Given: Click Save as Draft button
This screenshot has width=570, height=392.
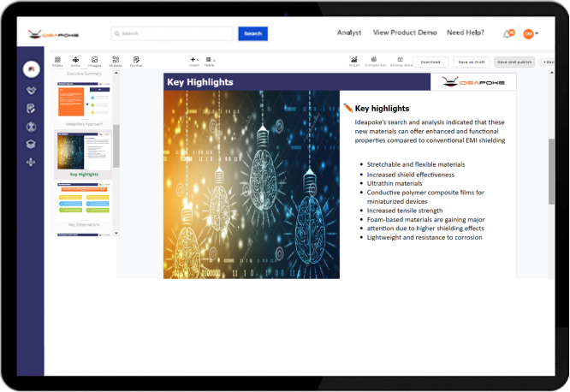Looking at the screenshot, I should coord(472,62).
